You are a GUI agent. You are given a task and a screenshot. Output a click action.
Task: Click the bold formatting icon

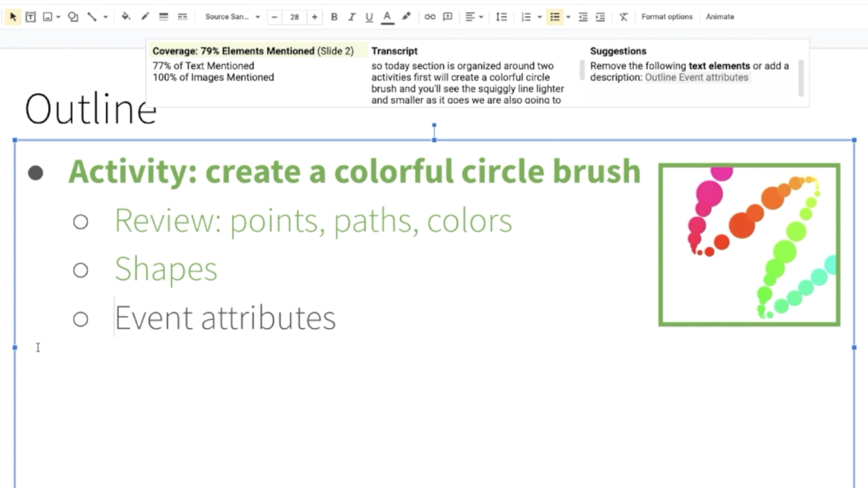click(334, 16)
